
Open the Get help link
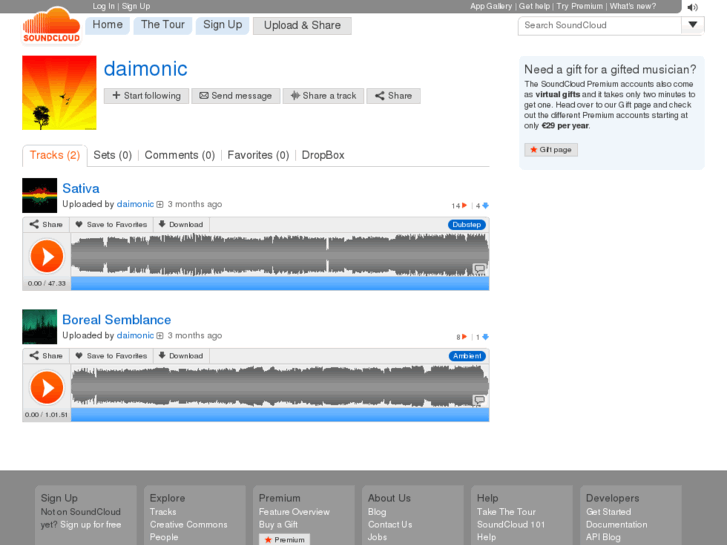tap(534, 6)
